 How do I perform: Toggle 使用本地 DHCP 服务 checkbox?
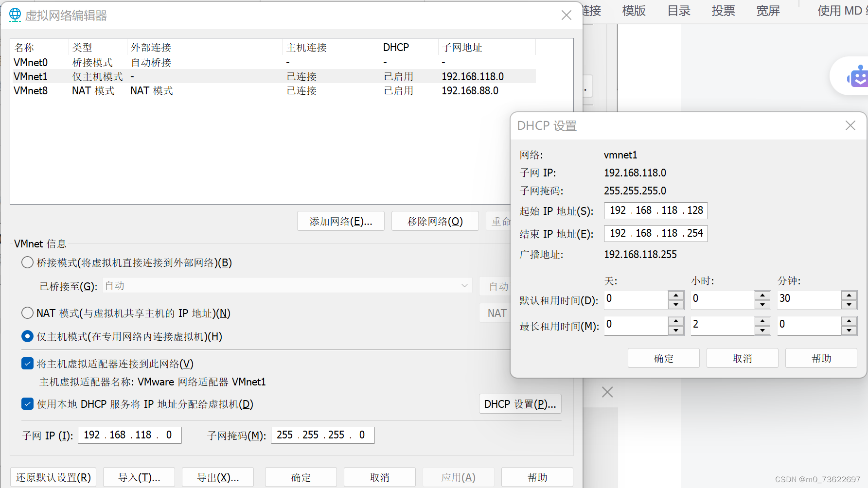tap(27, 403)
